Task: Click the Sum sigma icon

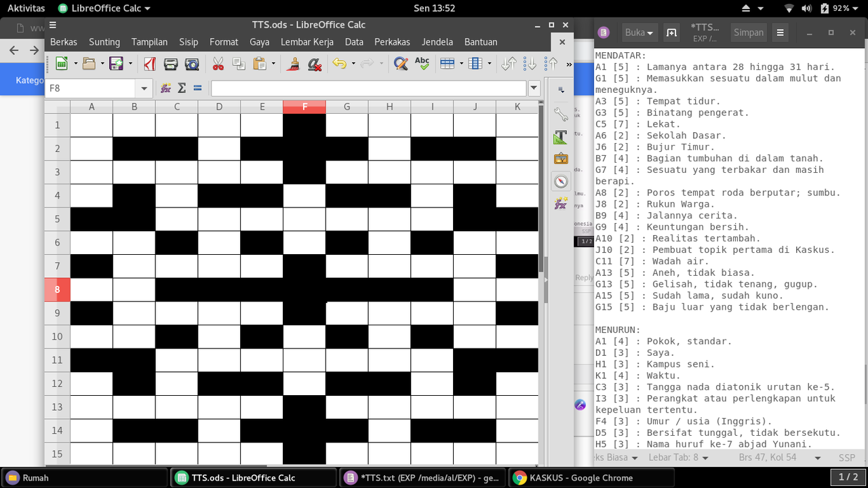Action: pyautogui.click(x=182, y=88)
